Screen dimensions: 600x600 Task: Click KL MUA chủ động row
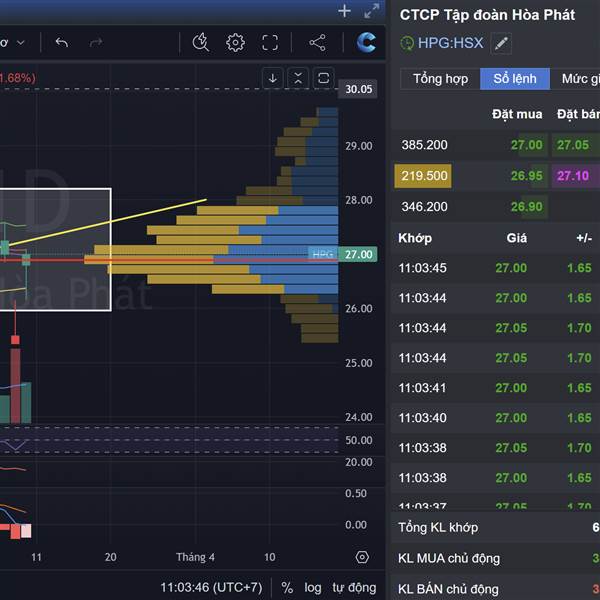[496, 558]
